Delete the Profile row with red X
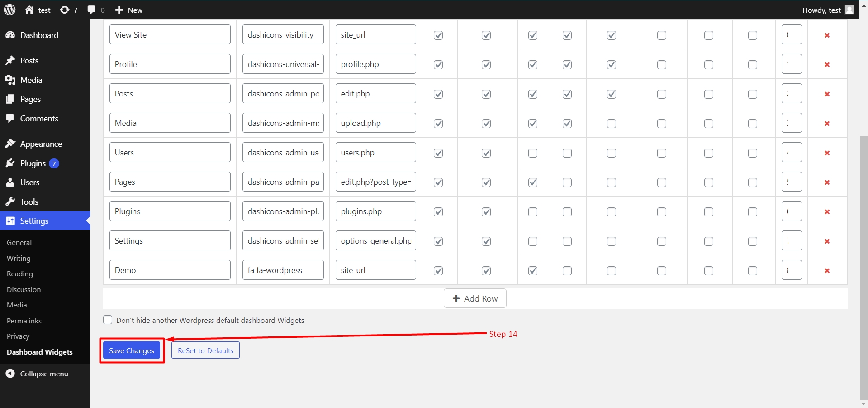 [x=827, y=64]
